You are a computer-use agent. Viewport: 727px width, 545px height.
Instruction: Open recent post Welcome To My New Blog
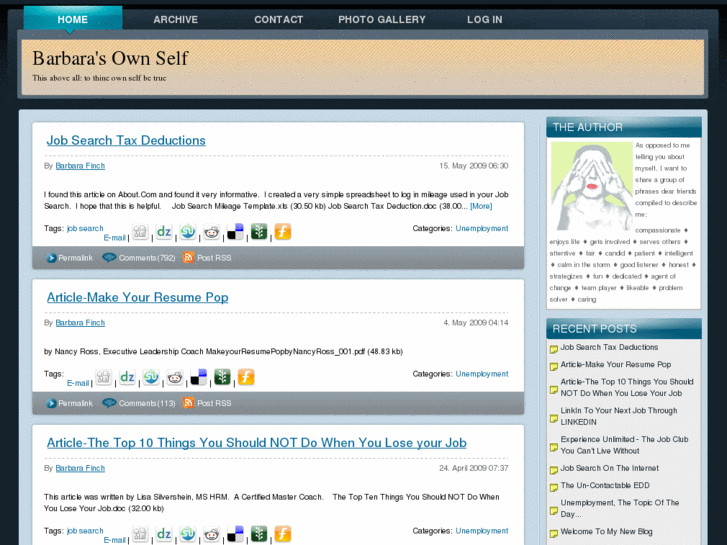606,532
